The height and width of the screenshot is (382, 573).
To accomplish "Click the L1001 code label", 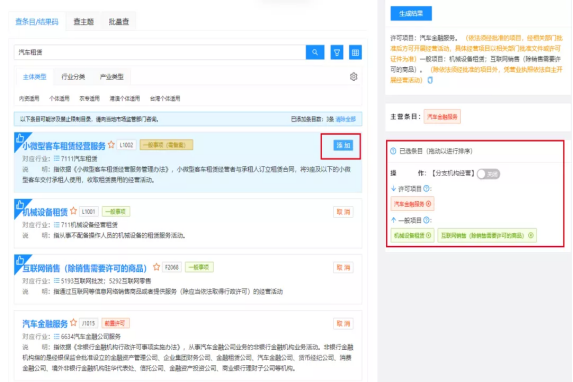I will (x=88, y=211).
